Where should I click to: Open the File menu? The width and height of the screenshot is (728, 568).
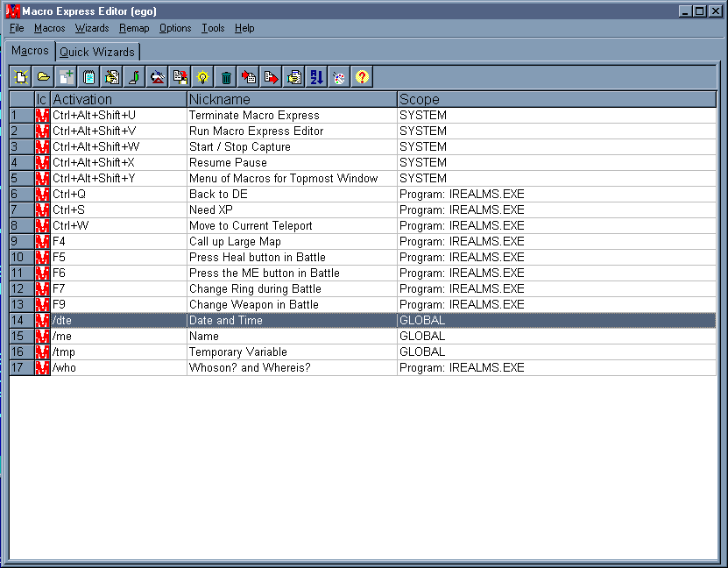[17, 28]
